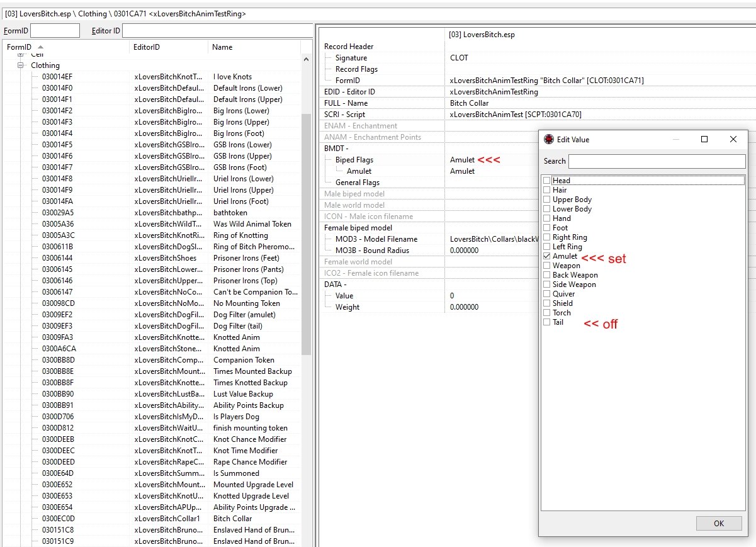
Task: Select the 'GSB Irons (Upper)' record
Action: pyautogui.click(x=151, y=156)
